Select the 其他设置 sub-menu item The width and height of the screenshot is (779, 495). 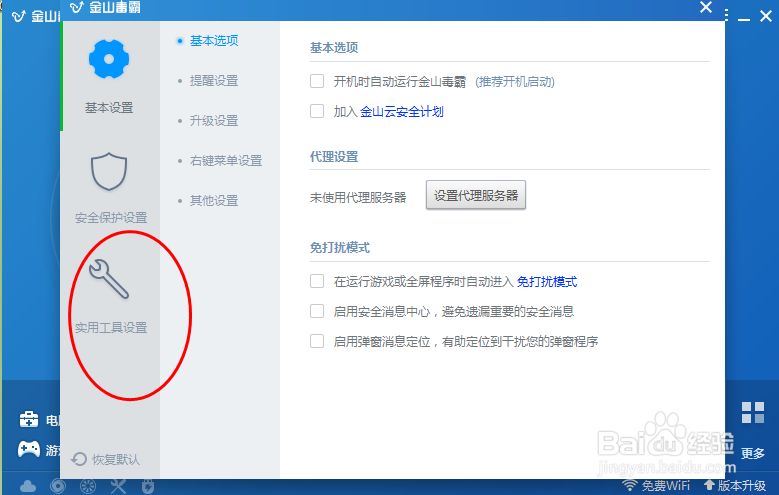(x=214, y=201)
